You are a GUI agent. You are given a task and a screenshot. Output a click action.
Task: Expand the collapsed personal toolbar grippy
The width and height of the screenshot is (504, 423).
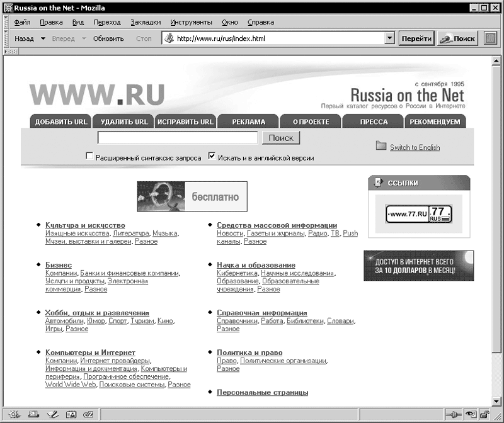pyautogui.click(x=11, y=52)
